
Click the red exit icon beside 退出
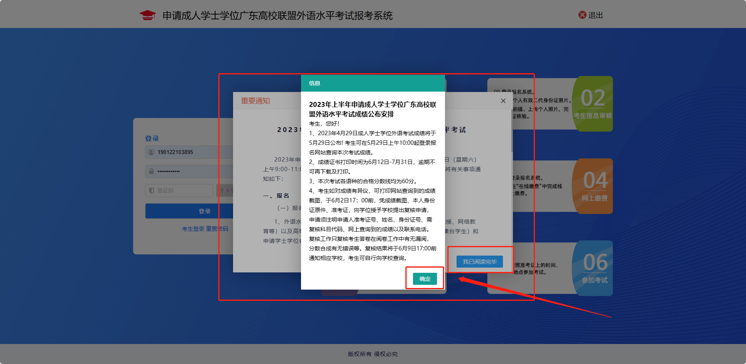click(582, 15)
